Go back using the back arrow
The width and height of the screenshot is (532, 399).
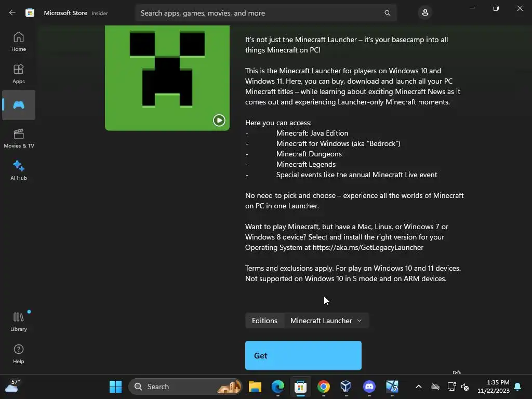[x=12, y=13]
